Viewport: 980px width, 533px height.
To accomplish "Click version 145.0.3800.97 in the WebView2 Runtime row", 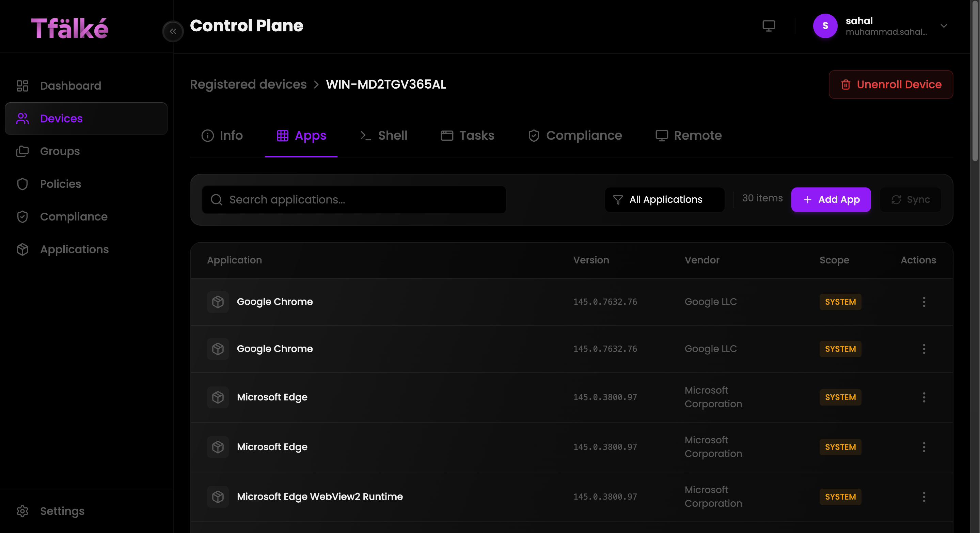I will point(605,497).
